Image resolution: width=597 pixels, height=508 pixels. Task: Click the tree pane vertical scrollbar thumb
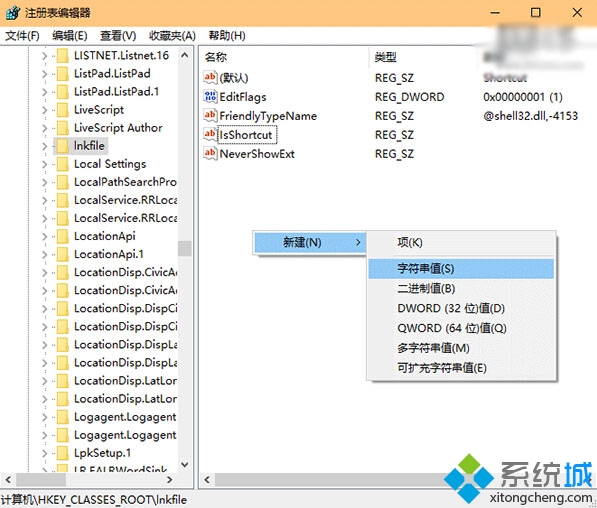(x=185, y=249)
